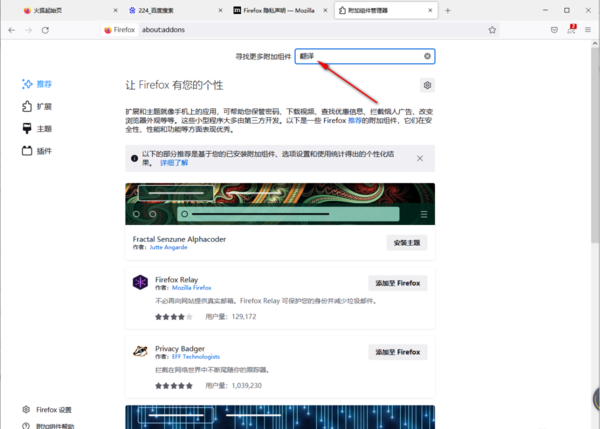Click the Privacy Badger add-on icon
The height and width of the screenshot is (429, 600).
coord(140,351)
